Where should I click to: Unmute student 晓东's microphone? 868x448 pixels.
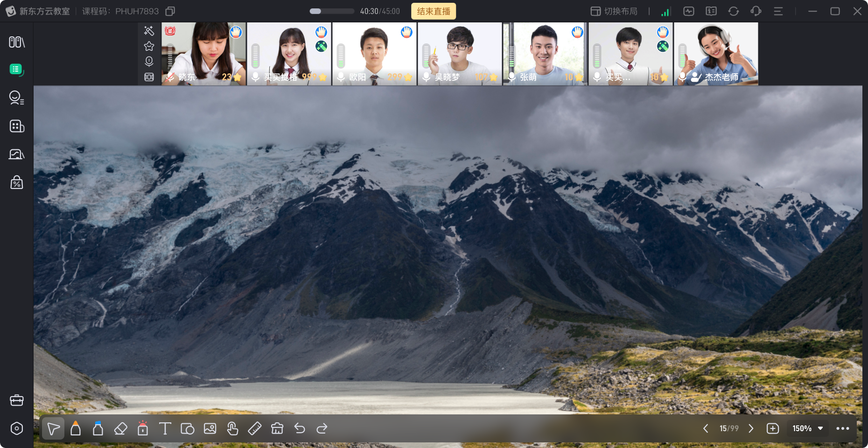[170, 77]
